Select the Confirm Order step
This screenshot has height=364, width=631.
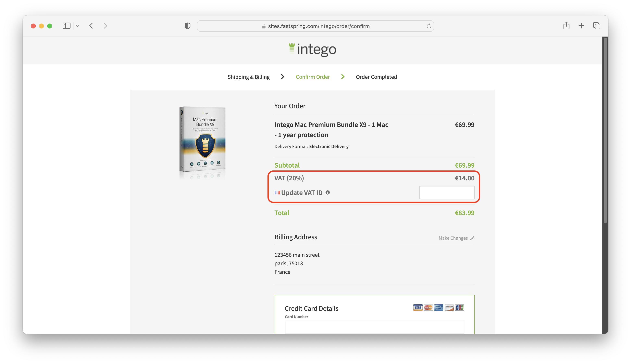coord(312,77)
